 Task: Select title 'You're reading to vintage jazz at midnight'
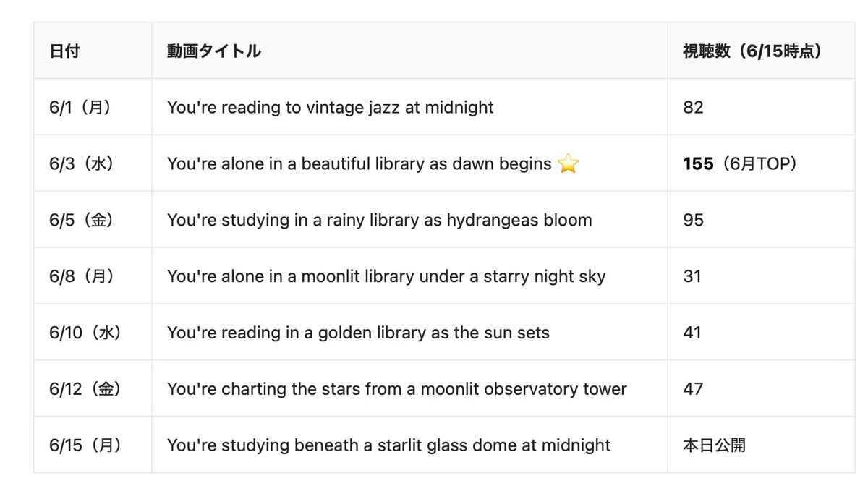(x=331, y=108)
